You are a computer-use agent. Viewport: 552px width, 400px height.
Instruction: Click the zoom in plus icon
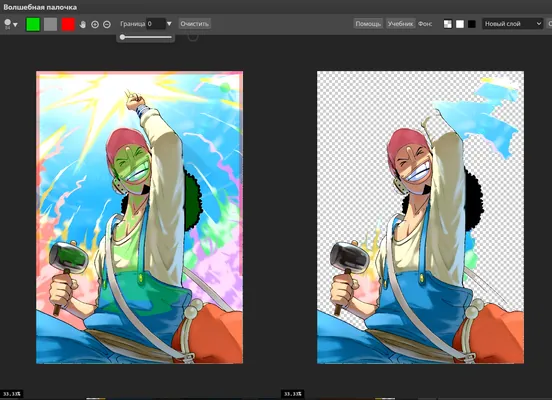[95, 24]
